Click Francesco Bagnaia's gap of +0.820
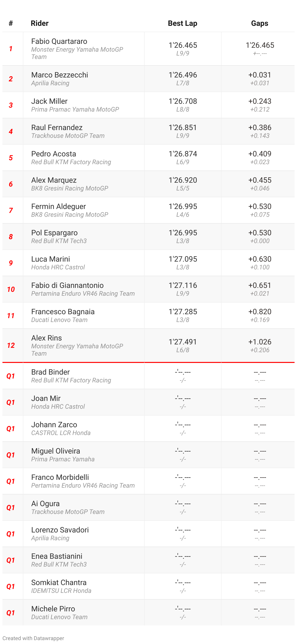 pos(260,312)
